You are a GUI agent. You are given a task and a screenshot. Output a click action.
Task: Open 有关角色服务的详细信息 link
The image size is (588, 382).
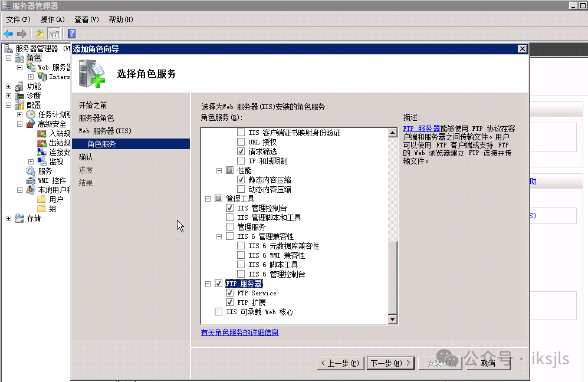tap(239, 332)
